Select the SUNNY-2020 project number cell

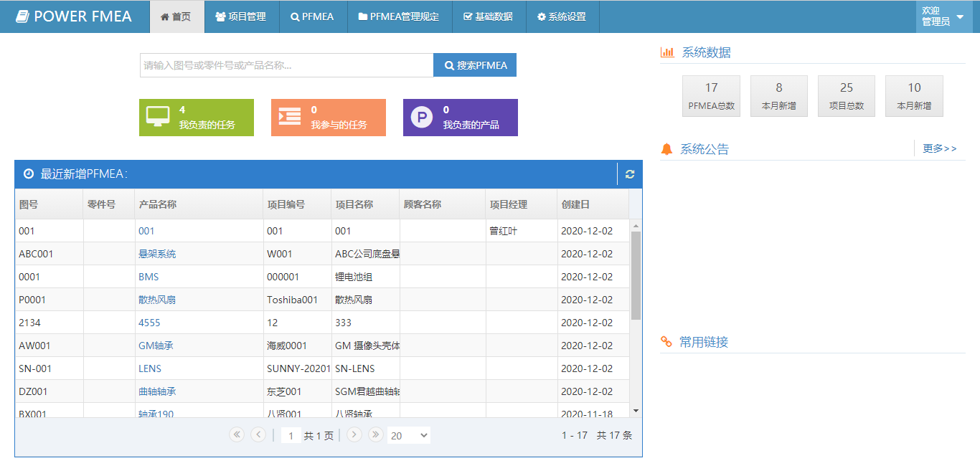(297, 368)
